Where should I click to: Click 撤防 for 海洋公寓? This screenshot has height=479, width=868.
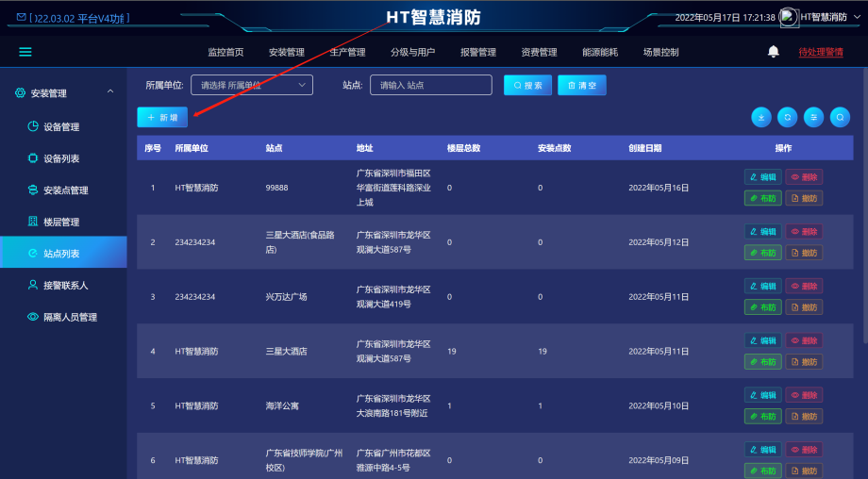(x=804, y=416)
